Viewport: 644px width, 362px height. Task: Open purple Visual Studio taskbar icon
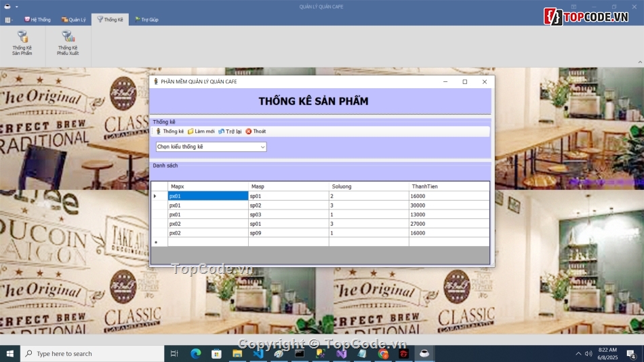[341, 353]
